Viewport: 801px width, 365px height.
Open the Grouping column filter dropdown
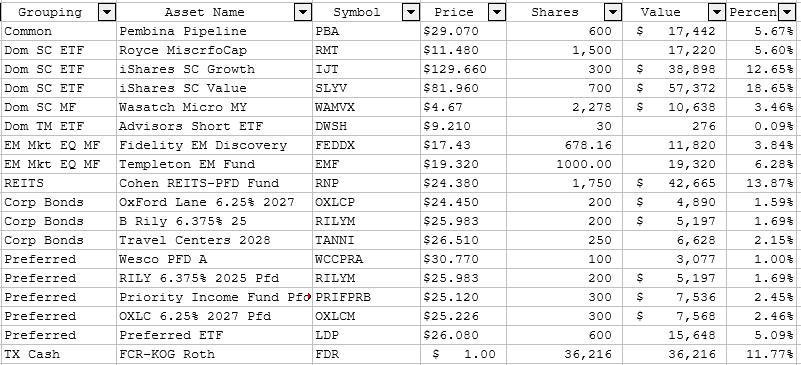[107, 12]
